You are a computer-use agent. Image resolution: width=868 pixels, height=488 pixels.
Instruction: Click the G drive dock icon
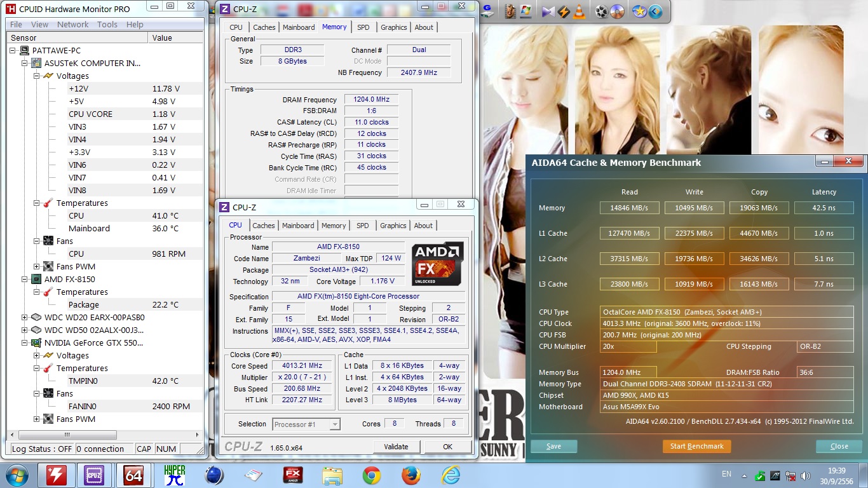pos(487,12)
